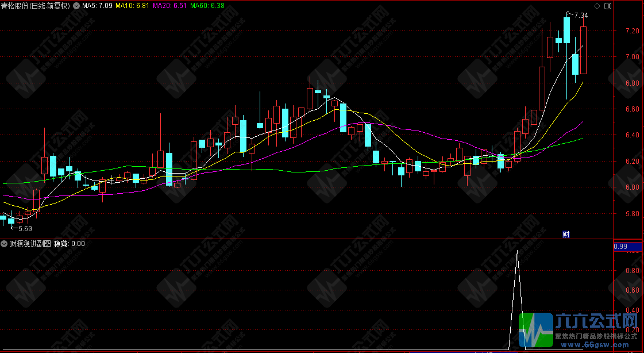Screen dimensions: 644x353
Task: Click the blue 财 marker on chart
Action: [566, 234]
